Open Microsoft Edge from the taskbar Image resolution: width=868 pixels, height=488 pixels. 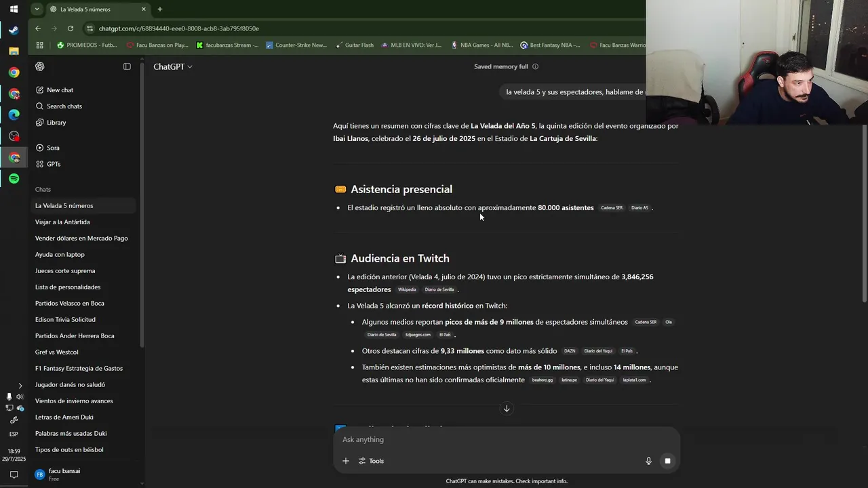point(14,115)
